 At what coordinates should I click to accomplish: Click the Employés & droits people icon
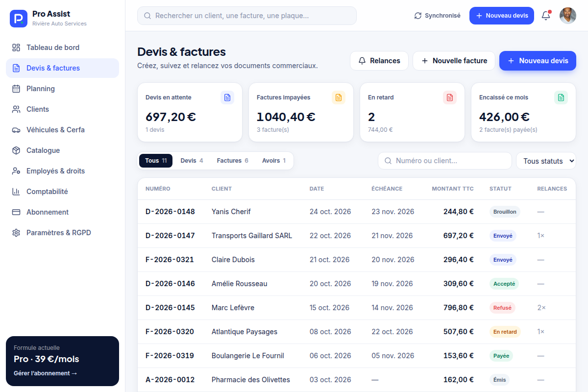(16, 171)
